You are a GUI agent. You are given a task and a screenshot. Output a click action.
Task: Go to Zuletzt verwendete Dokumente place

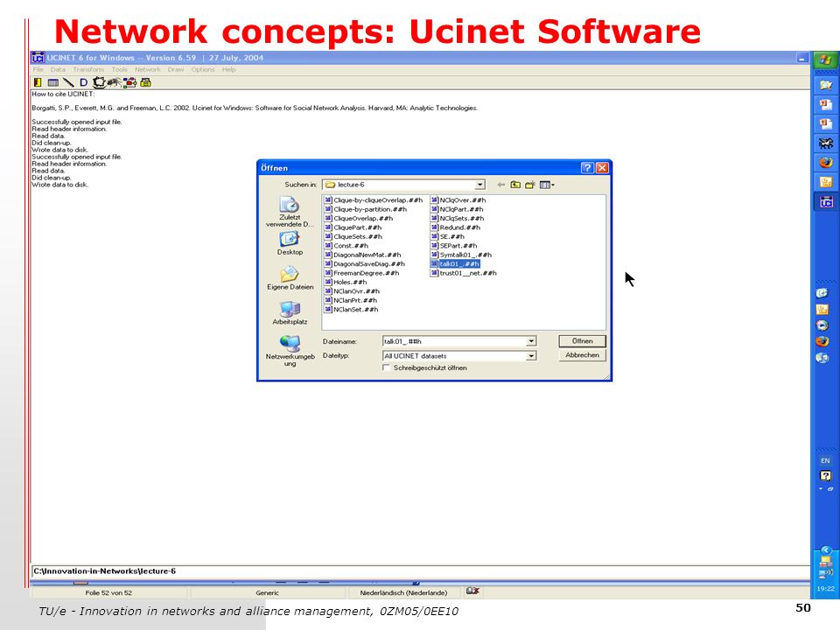point(290,212)
